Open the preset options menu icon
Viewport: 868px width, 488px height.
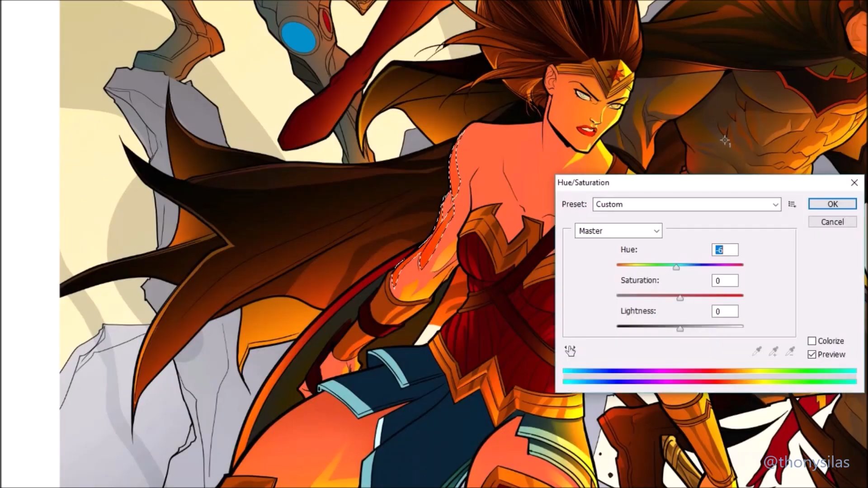(792, 204)
